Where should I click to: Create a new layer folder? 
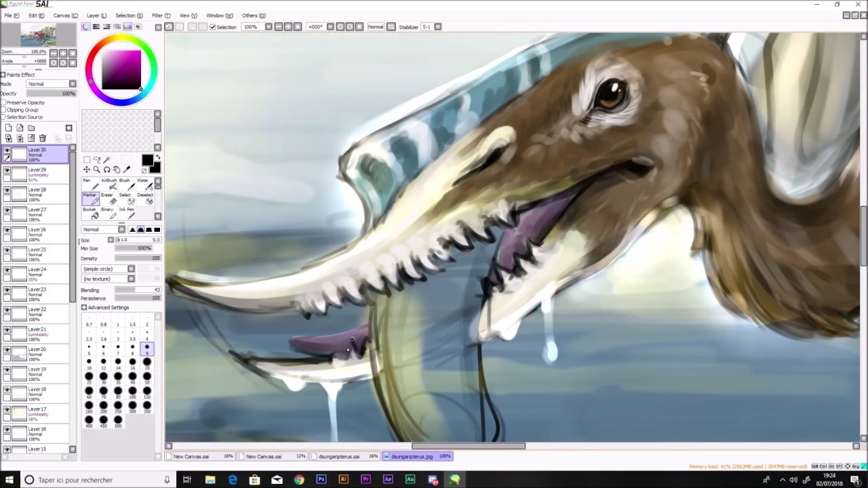tap(31, 127)
